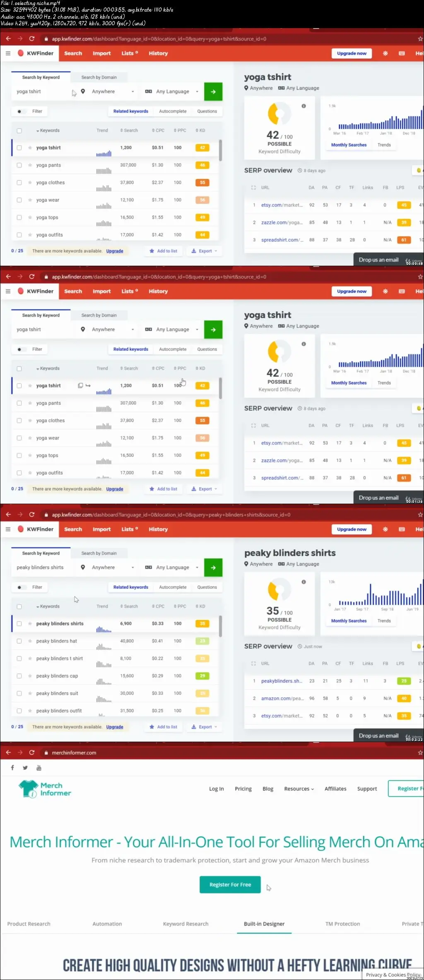This screenshot has height=980, width=424.
Task: Click green KD badge 29 on peaky blinders cap
Action: click(x=202, y=676)
